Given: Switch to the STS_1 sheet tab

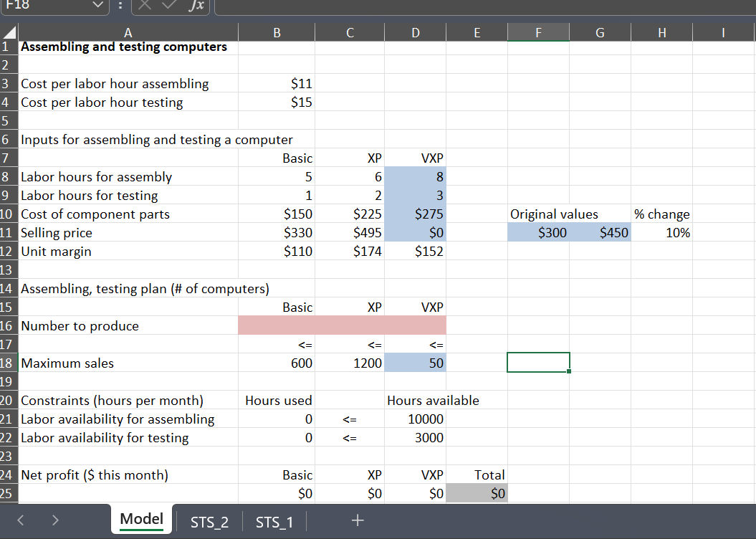Looking at the screenshot, I should click(x=274, y=523).
